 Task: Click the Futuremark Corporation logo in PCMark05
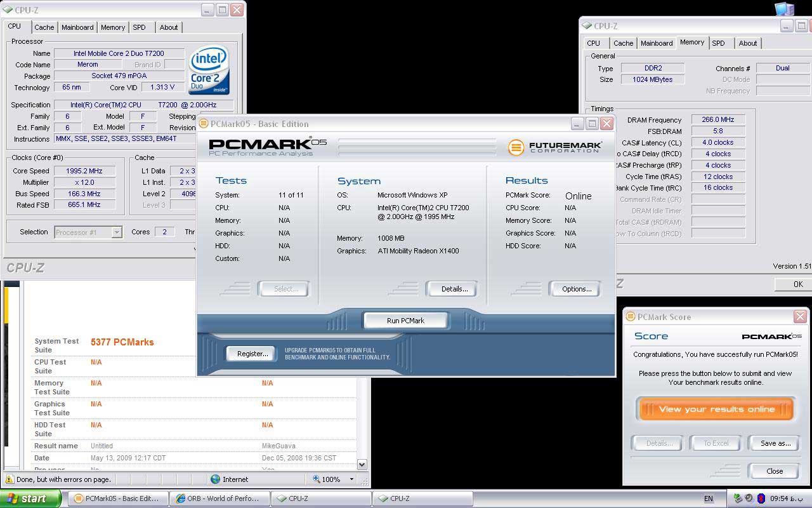554,147
